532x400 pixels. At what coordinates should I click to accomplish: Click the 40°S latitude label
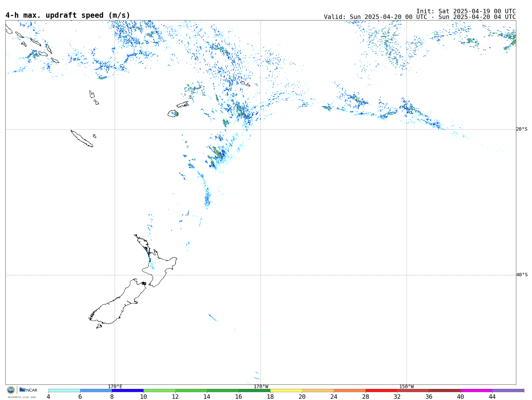click(x=522, y=275)
